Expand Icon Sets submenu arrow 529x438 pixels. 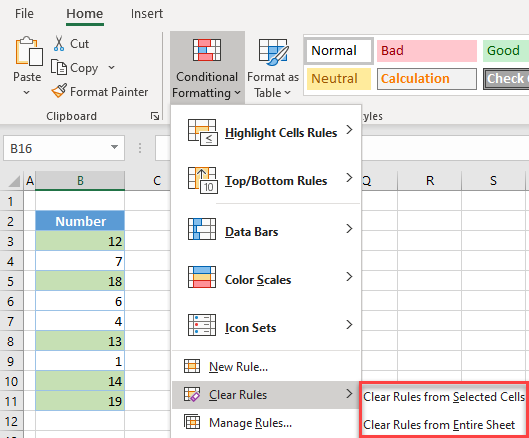point(350,325)
